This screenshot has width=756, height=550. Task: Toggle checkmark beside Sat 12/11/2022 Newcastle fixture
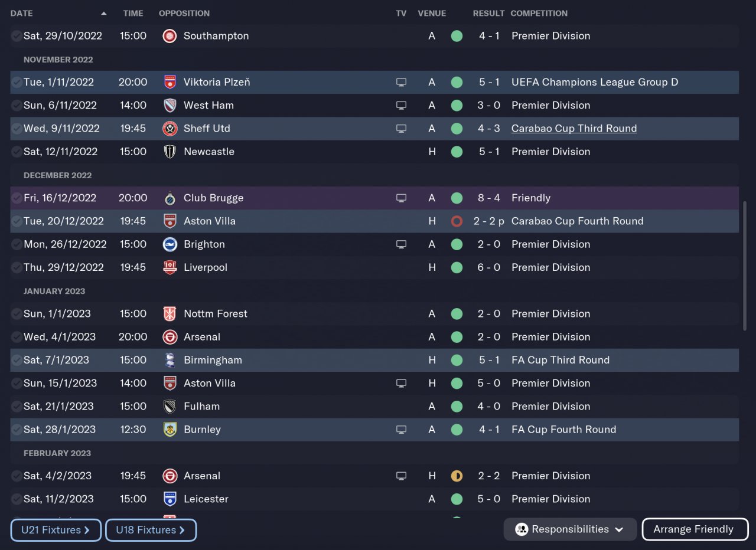coord(17,152)
